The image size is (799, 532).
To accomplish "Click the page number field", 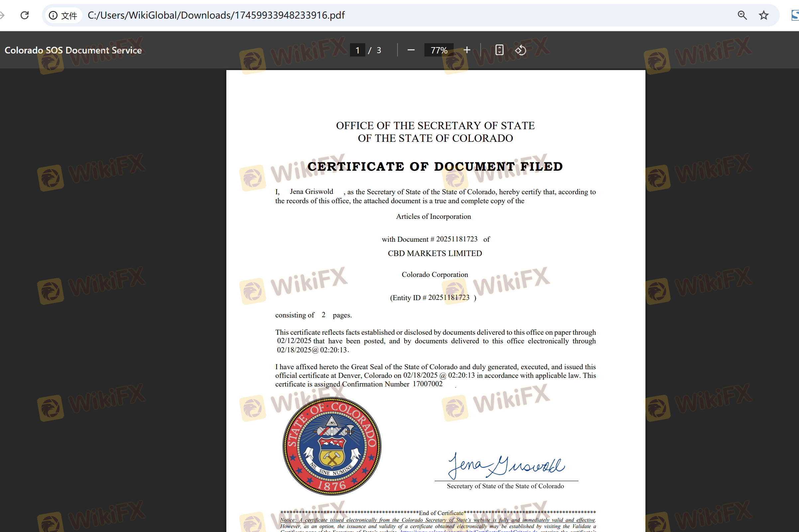I will [357, 50].
